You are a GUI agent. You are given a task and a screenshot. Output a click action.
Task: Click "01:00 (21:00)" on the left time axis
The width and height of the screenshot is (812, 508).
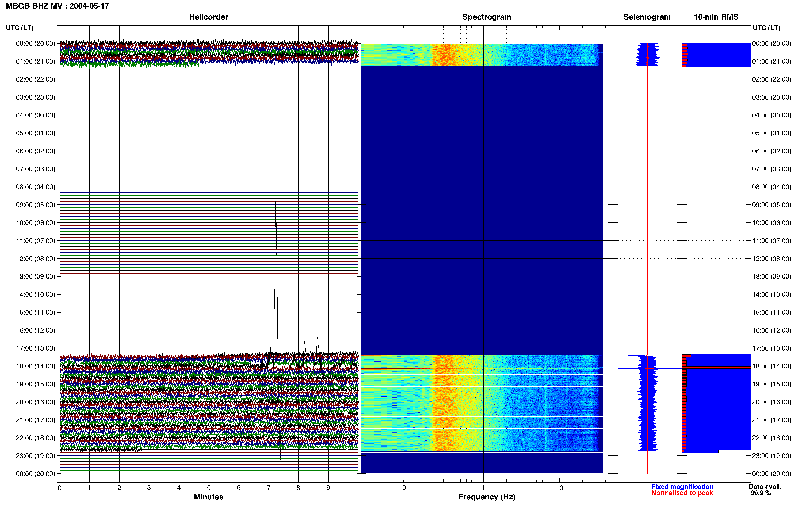tap(35, 61)
